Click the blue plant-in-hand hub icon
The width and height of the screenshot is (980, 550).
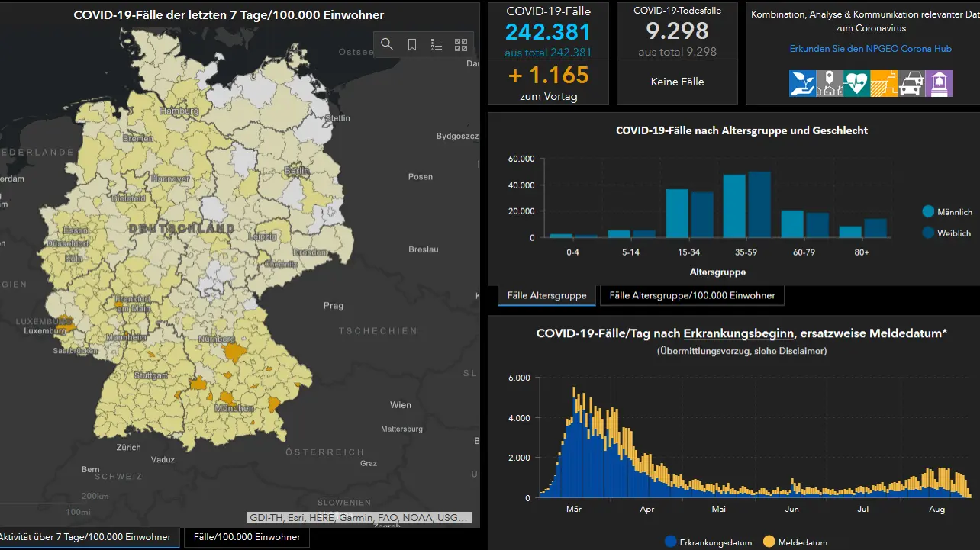coord(803,83)
